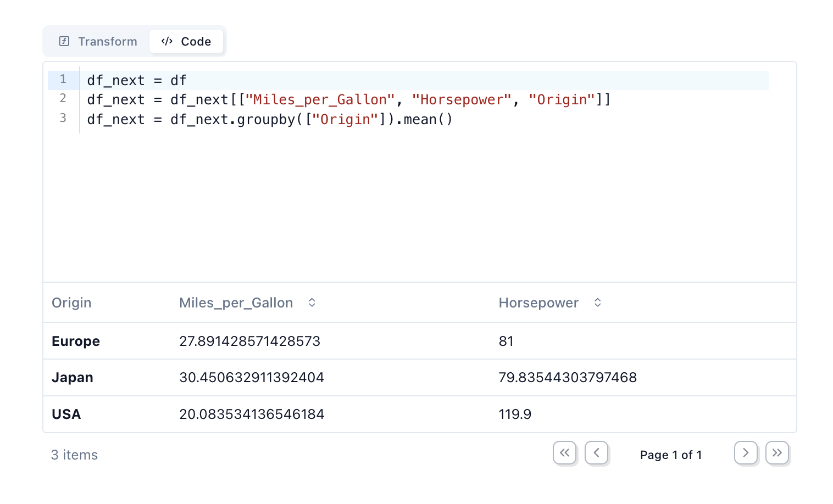The height and width of the screenshot is (504, 833).
Task: Click Europe's Miles_per_Gallon value 27.89
Action: [249, 341]
